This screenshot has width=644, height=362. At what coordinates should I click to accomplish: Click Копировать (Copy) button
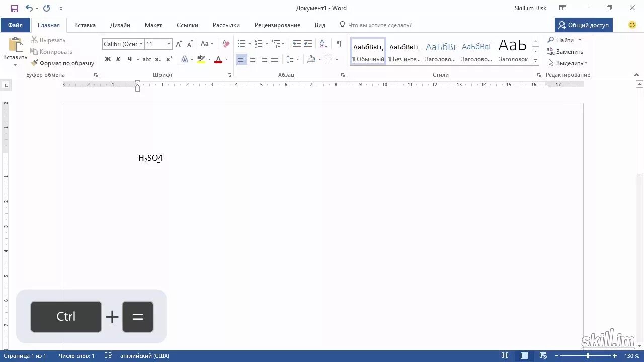coord(51,52)
